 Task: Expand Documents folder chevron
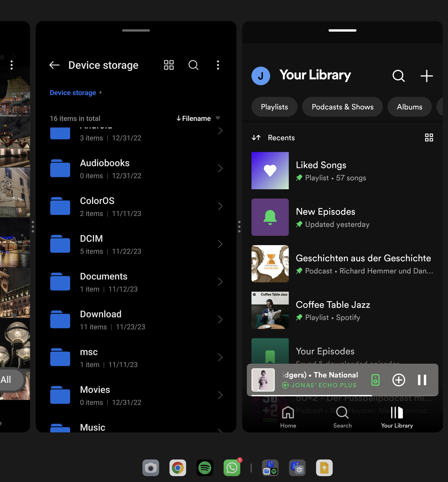tap(220, 282)
